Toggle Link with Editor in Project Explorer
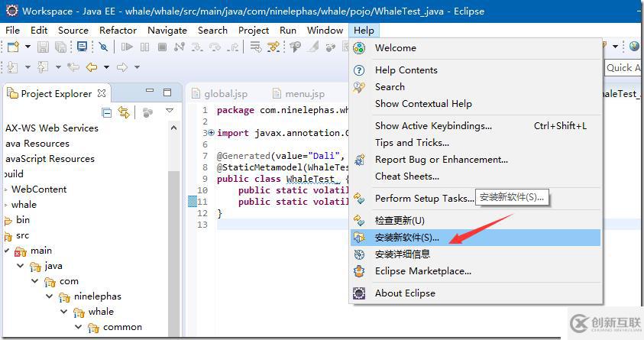Screen dimensions: 644x340 [x=124, y=112]
